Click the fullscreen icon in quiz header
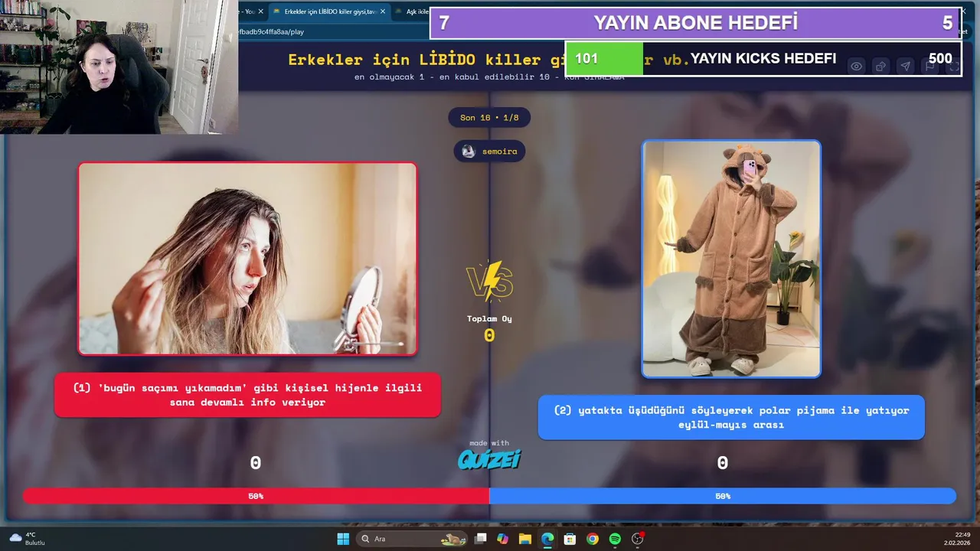This screenshot has height=551, width=980. tap(954, 67)
